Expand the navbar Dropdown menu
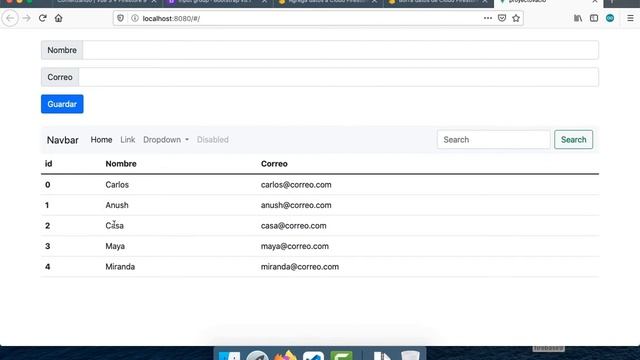 [x=166, y=140]
